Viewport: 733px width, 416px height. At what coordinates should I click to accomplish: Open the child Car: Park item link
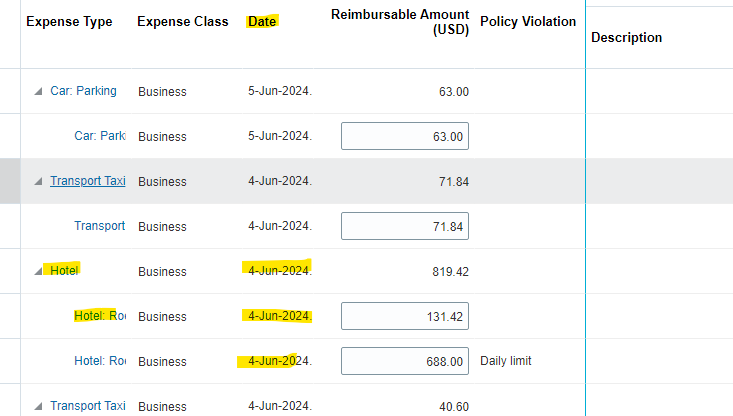coord(100,136)
